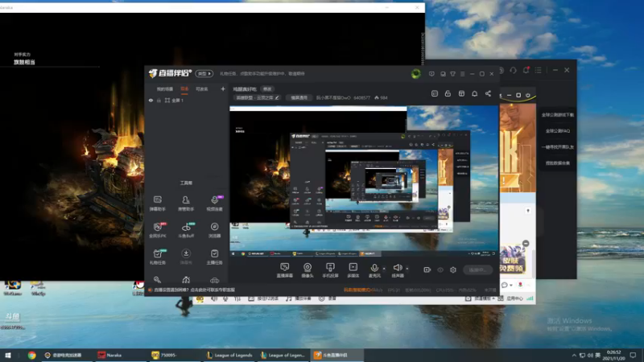This screenshot has width=644, height=362.
Task: Click the greyed start-streaming button beside the gear
Action: click(x=477, y=269)
